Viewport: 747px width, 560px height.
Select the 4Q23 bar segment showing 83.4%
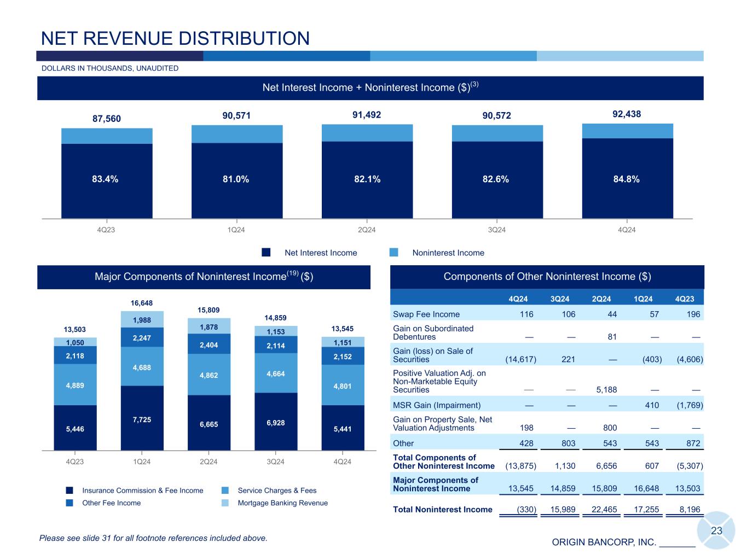point(107,179)
